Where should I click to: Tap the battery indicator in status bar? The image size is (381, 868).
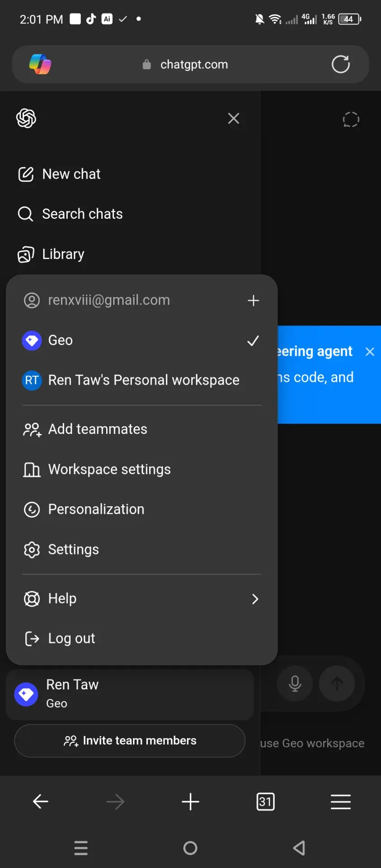(350, 19)
